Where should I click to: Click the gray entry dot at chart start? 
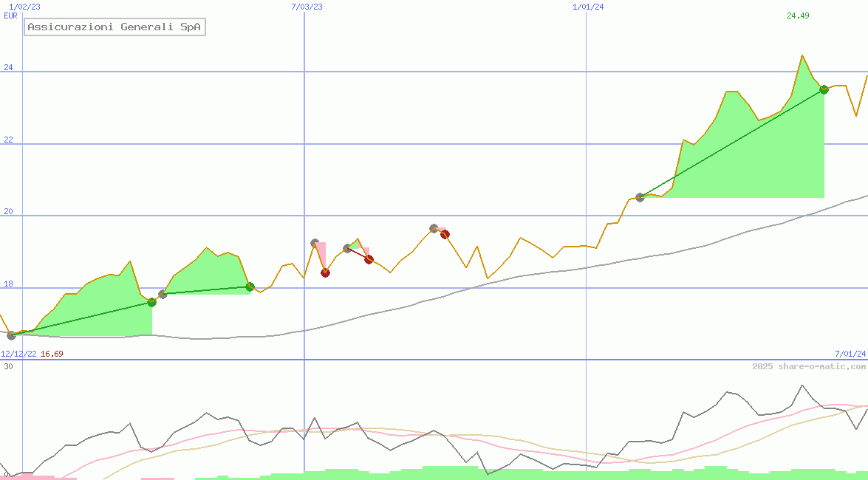pyautogui.click(x=11, y=335)
